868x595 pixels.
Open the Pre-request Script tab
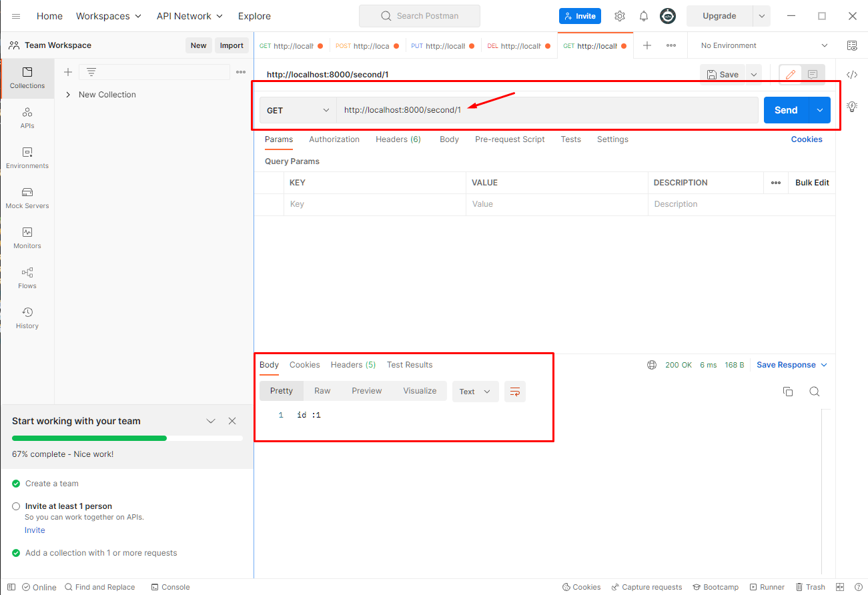pos(510,139)
